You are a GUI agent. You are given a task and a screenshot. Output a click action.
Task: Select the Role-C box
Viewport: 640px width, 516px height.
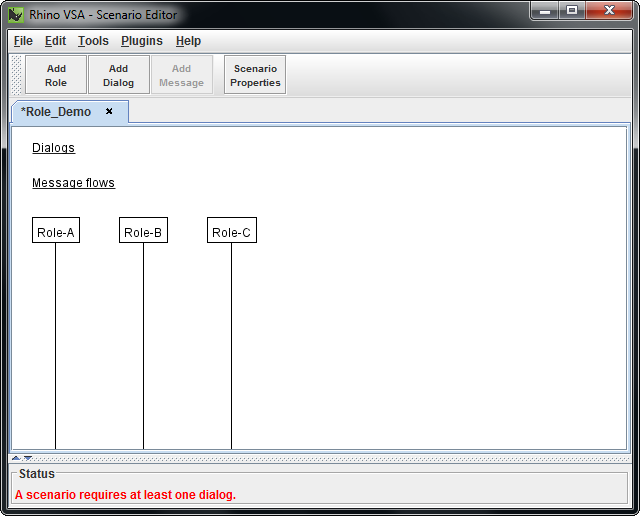click(232, 230)
